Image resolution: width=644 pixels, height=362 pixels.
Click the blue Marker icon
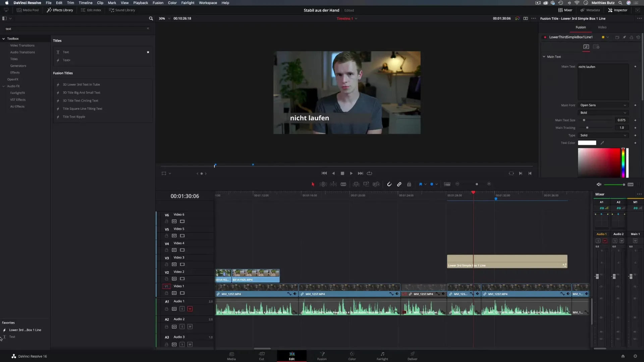pos(432,184)
